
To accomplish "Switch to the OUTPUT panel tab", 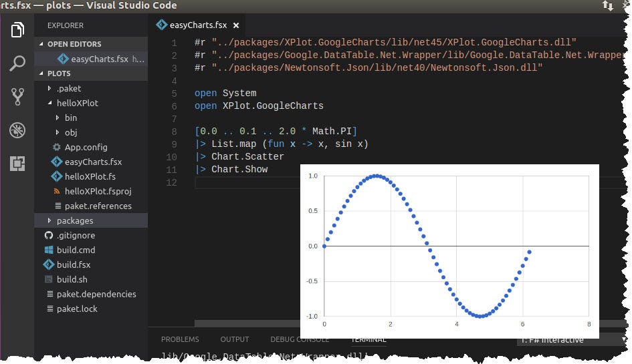I will pos(235,339).
